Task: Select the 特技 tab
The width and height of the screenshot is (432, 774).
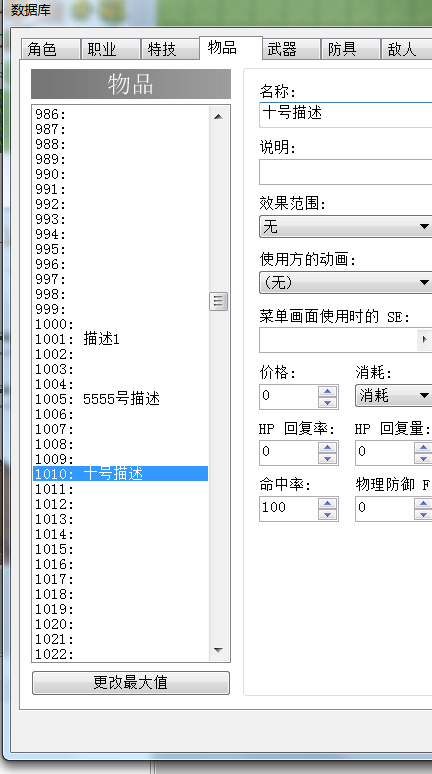Action: coord(170,49)
